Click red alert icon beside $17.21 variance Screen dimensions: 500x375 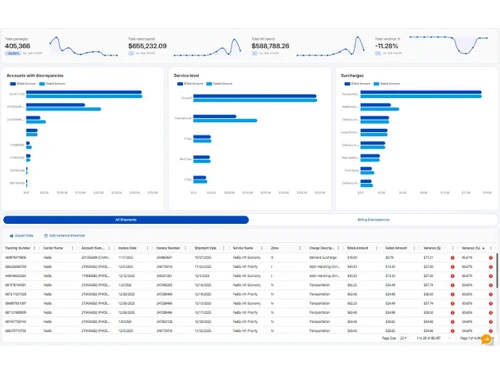[x=453, y=258]
